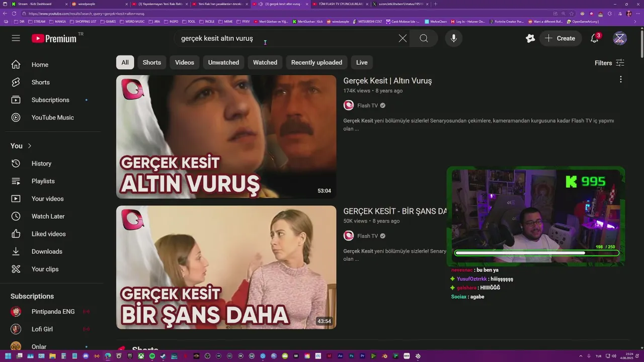This screenshot has width=644, height=362.
Task: Click the magnifier search button
Action: pyautogui.click(x=424, y=38)
